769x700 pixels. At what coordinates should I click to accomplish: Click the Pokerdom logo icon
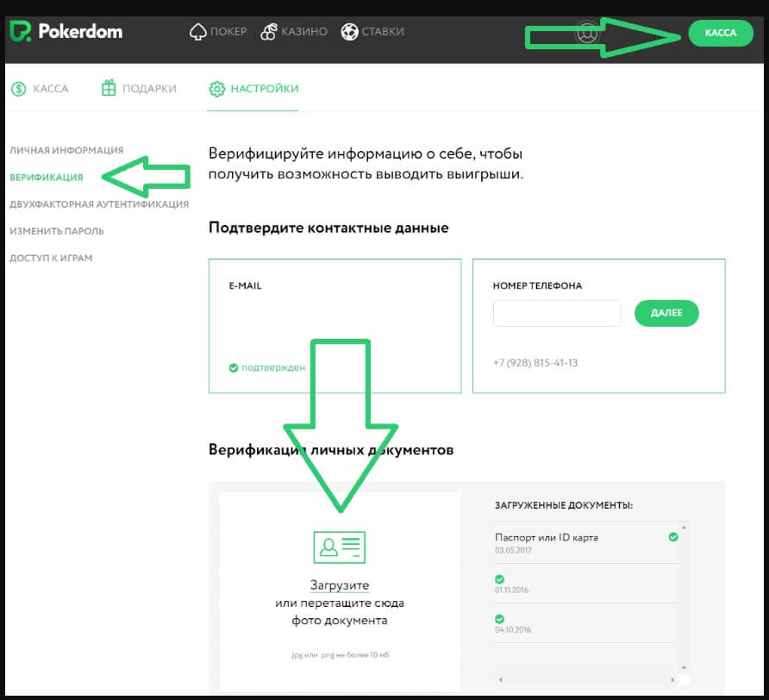[x=20, y=32]
